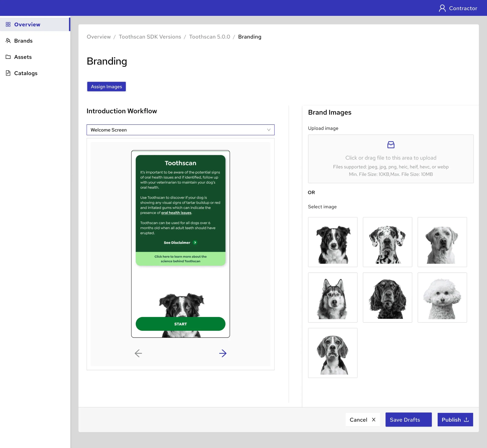This screenshot has height=448, width=487.
Task: Select the border collie dog thumbnail
Action: [333, 242]
